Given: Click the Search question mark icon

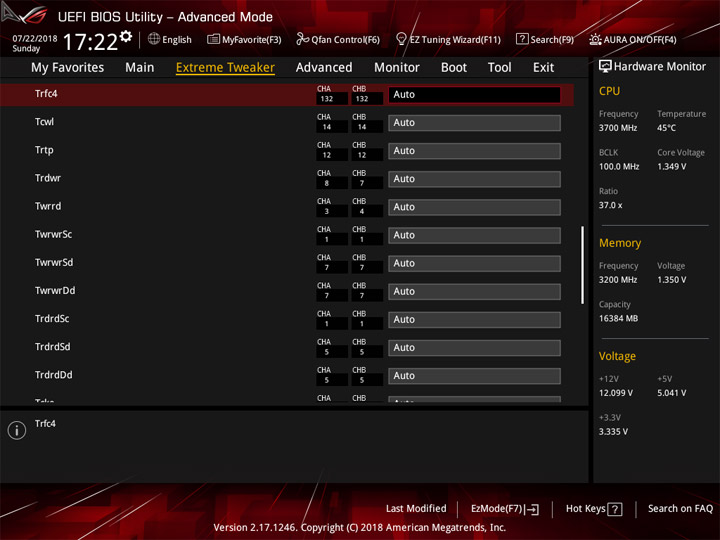Looking at the screenshot, I should click(x=522, y=39).
